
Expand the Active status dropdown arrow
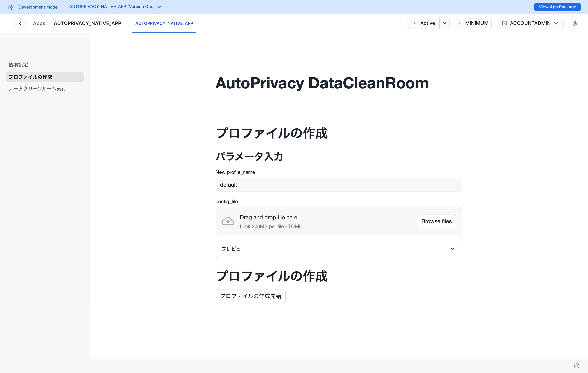pyautogui.click(x=444, y=23)
